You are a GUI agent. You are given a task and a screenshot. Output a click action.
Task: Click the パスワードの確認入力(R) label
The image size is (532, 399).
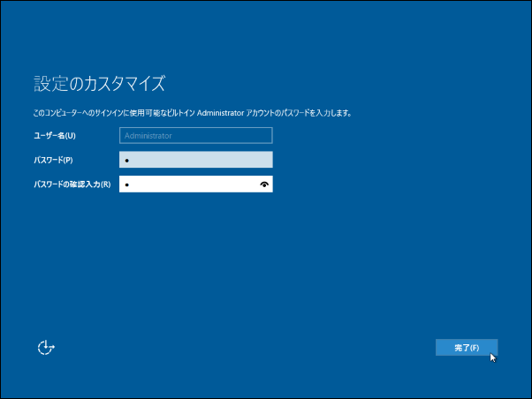tap(72, 184)
